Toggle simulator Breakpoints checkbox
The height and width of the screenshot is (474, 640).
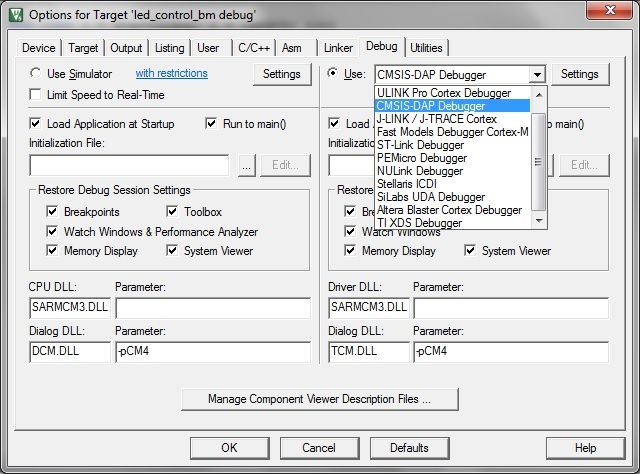tap(52, 211)
